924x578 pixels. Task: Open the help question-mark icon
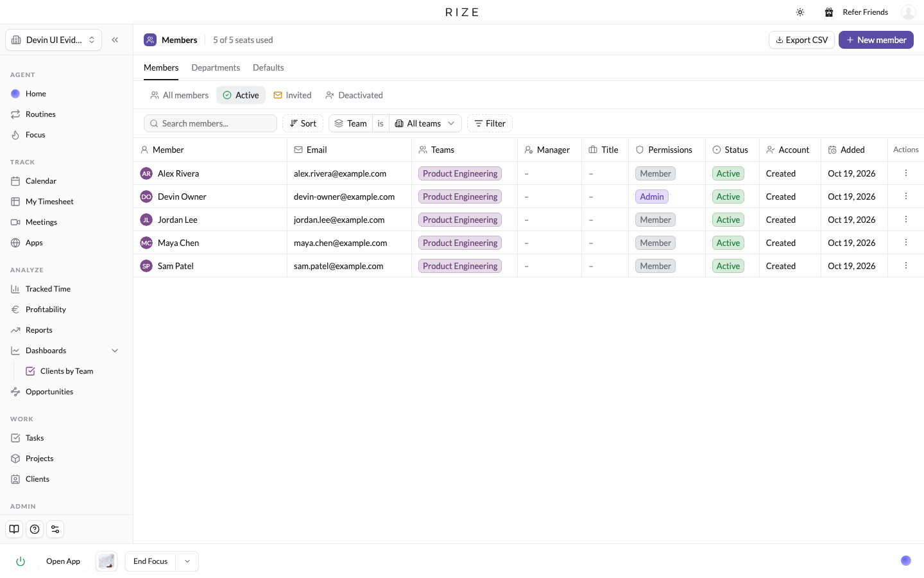(35, 529)
